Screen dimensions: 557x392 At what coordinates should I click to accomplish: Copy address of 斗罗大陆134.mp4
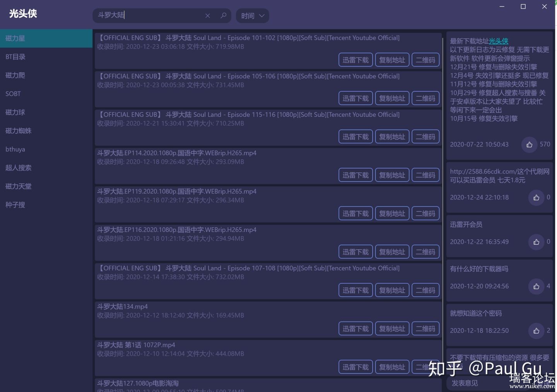click(x=392, y=329)
